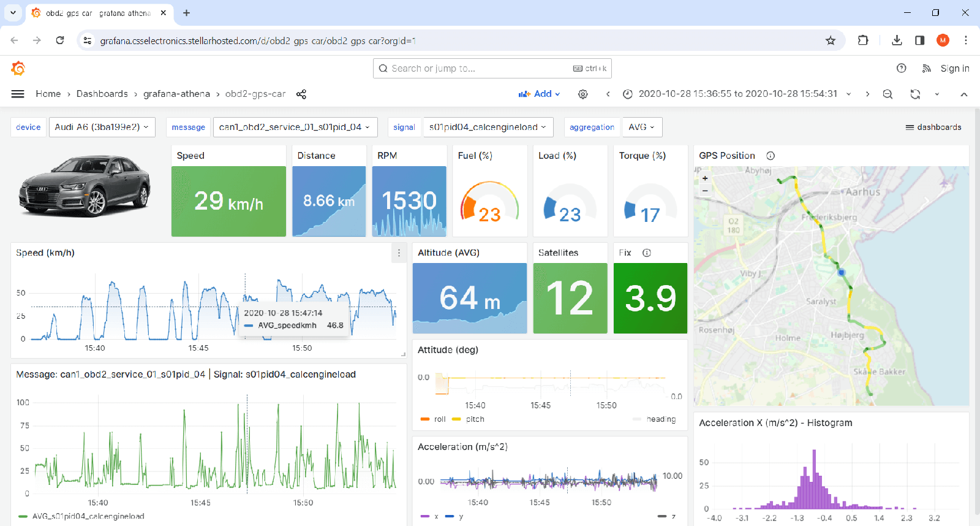Open the hamburger navigation menu
Image resolution: width=980 pixels, height=526 pixels.
(x=18, y=94)
